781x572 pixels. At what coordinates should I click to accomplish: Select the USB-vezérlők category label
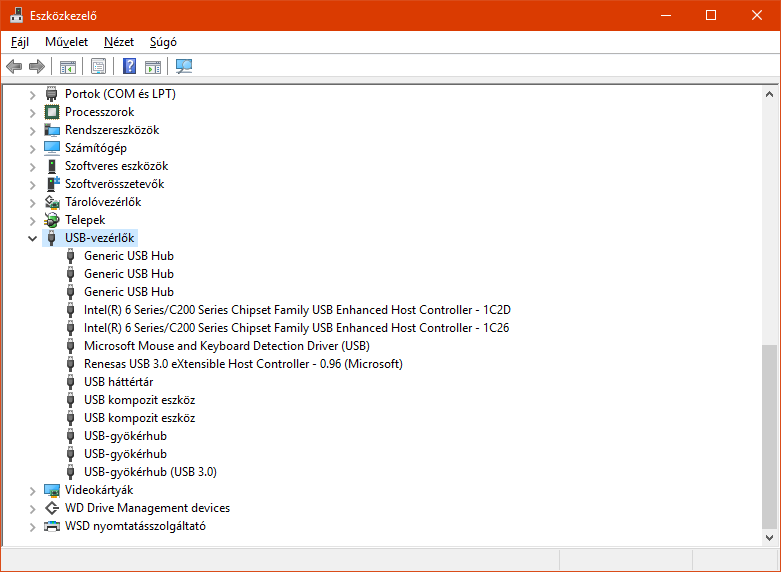pos(100,238)
